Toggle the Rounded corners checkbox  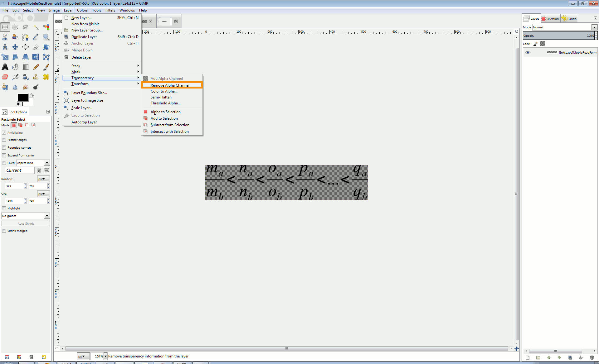coord(4,148)
